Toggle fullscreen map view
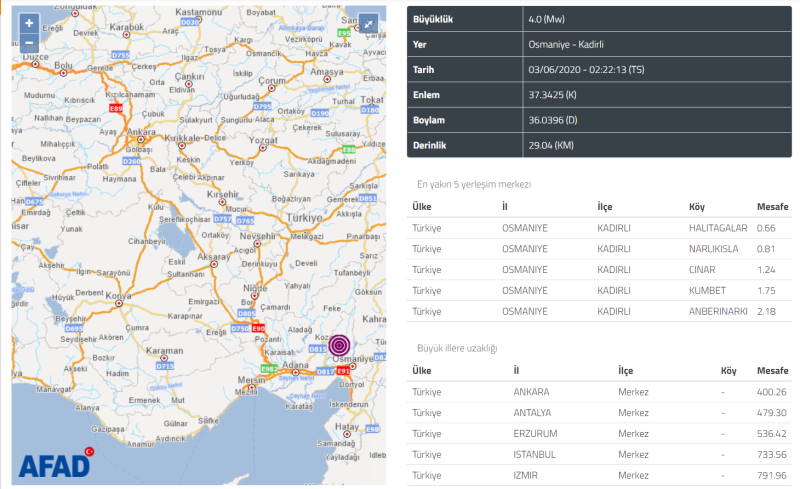 tap(367, 24)
